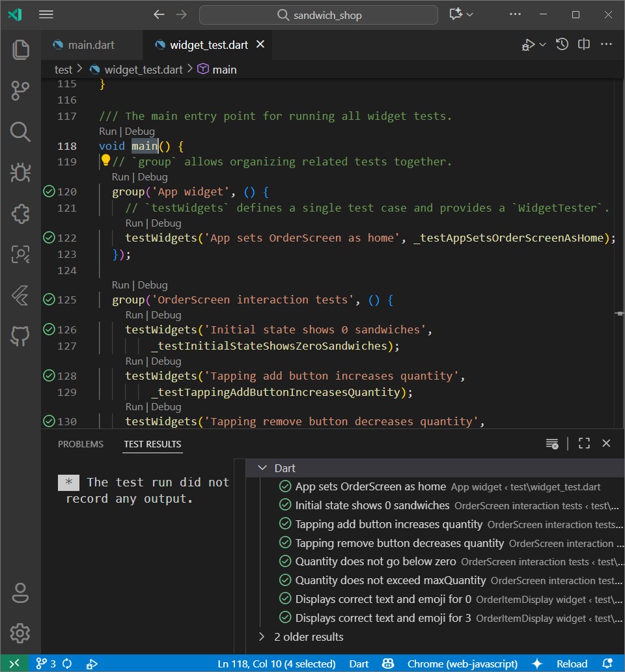Toggle the ports forwarding icon in status bar
The height and width of the screenshot is (672, 625).
(x=92, y=664)
